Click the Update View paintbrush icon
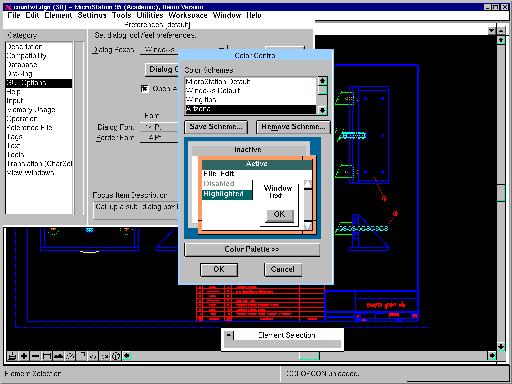The height and width of the screenshot is (384, 512). point(12,356)
